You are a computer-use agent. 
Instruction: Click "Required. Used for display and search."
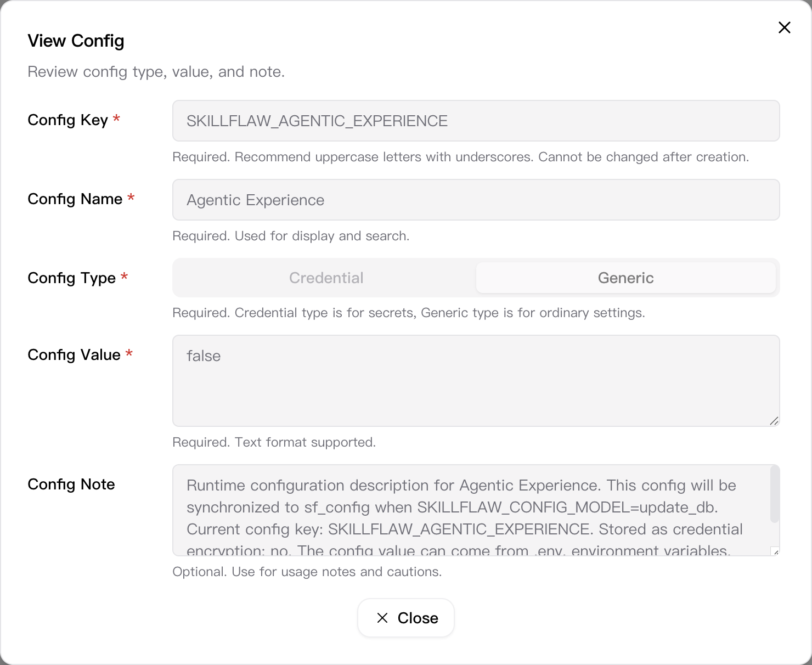tap(291, 236)
